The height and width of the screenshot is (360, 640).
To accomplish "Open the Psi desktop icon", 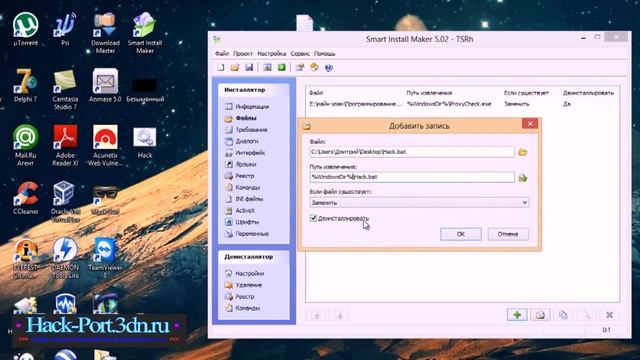I will click(65, 29).
